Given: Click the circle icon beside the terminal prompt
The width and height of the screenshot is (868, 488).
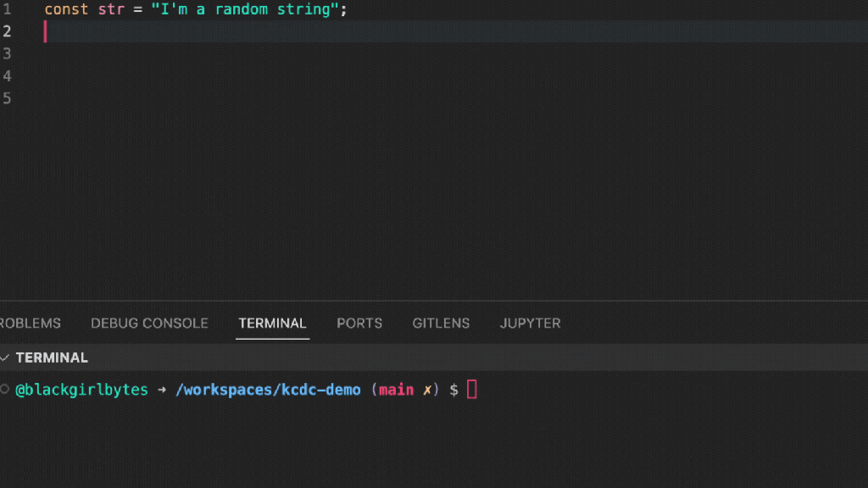Looking at the screenshot, I should pyautogui.click(x=6, y=390).
